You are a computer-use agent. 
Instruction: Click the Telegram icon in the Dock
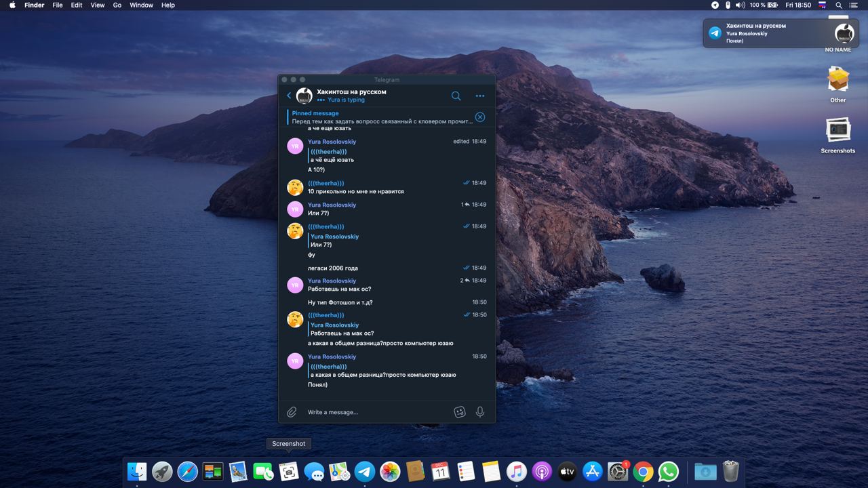pos(365,471)
